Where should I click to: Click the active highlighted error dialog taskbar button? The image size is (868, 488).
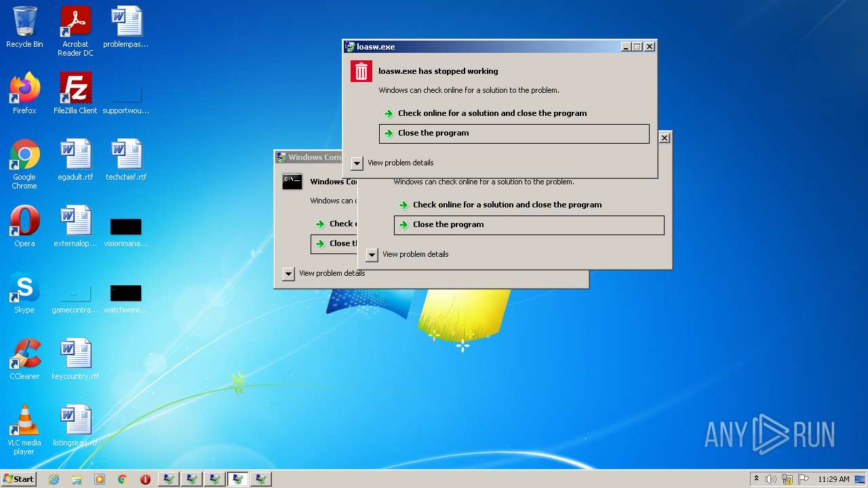point(237,479)
